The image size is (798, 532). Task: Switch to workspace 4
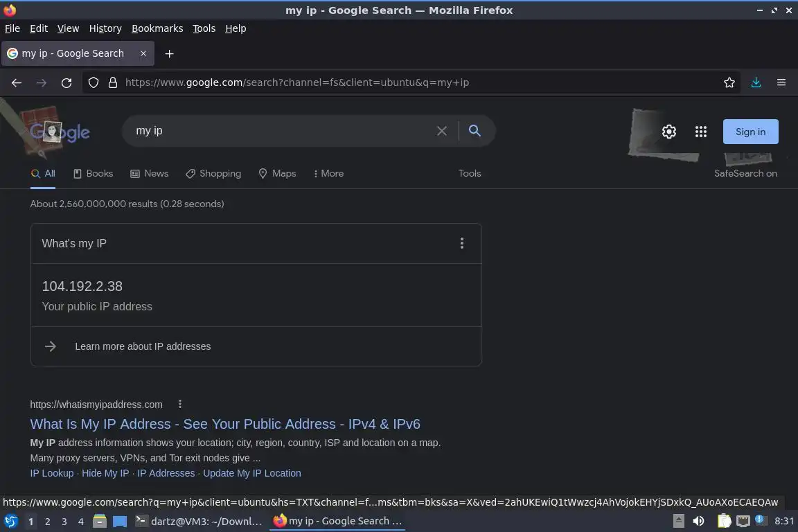pyautogui.click(x=81, y=522)
